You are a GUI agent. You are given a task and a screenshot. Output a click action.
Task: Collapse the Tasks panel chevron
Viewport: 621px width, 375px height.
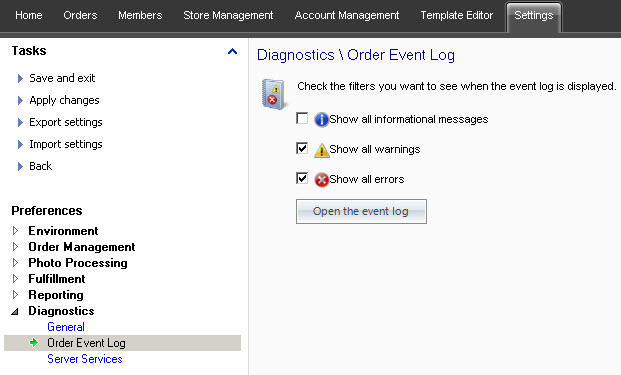pos(232,51)
